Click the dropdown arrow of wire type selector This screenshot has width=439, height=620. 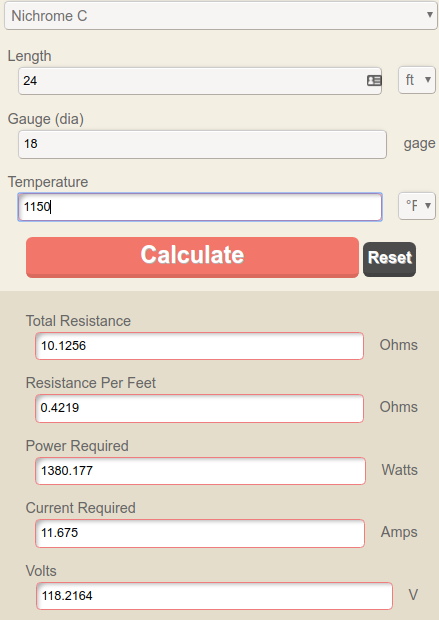430,15
